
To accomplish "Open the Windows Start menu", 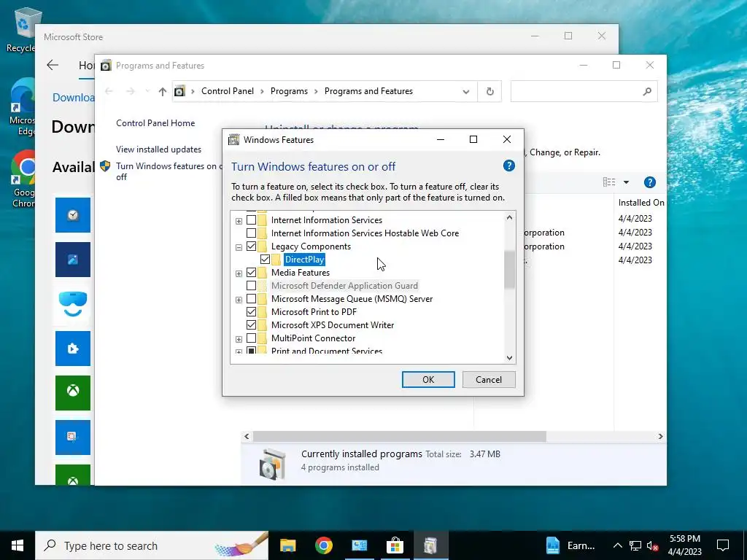I will click(x=18, y=545).
